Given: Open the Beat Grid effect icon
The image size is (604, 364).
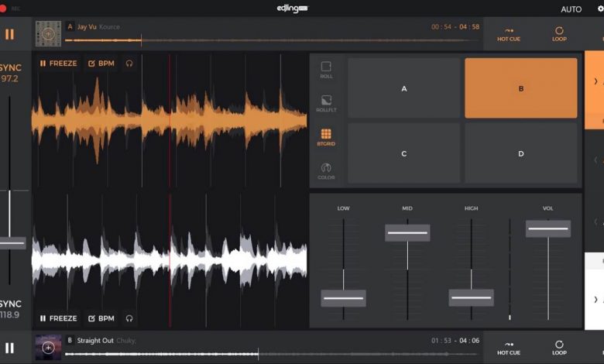Looking at the screenshot, I should (x=326, y=138).
